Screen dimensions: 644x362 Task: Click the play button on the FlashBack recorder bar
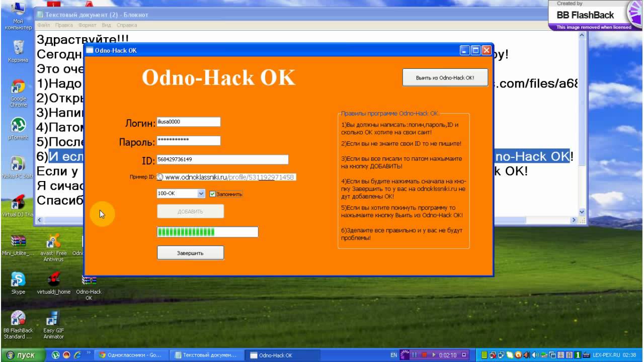click(x=433, y=355)
